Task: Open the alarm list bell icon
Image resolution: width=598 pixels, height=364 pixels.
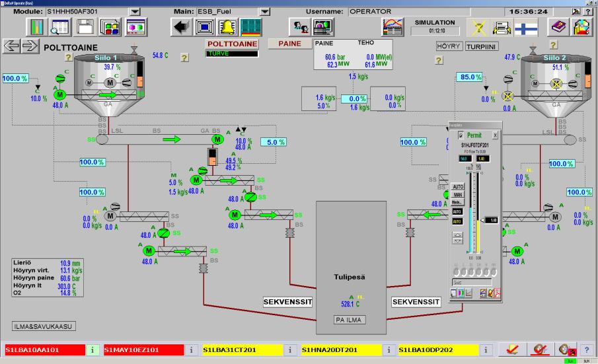Action: pyautogui.click(x=228, y=27)
